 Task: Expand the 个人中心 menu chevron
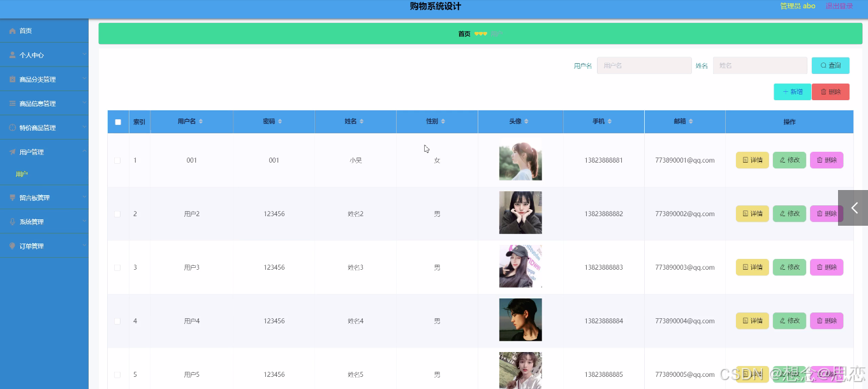[84, 55]
